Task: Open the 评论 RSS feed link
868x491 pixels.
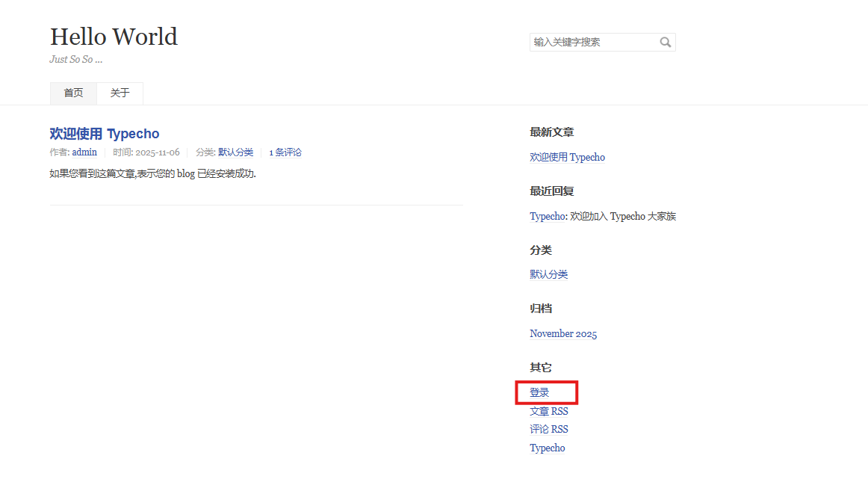Action: [x=548, y=430]
